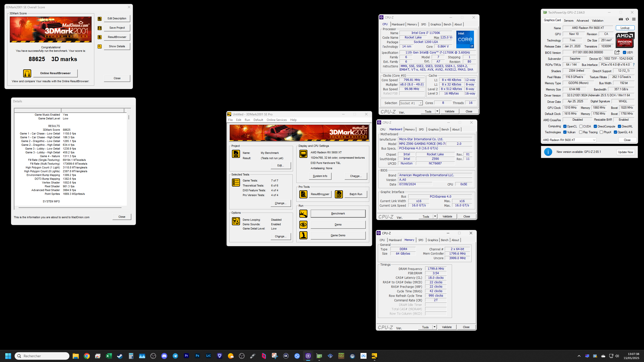Screen dimensions: 644x362
Task: Switch to the Sensors tab in GPU-Z
Action: (569, 21)
